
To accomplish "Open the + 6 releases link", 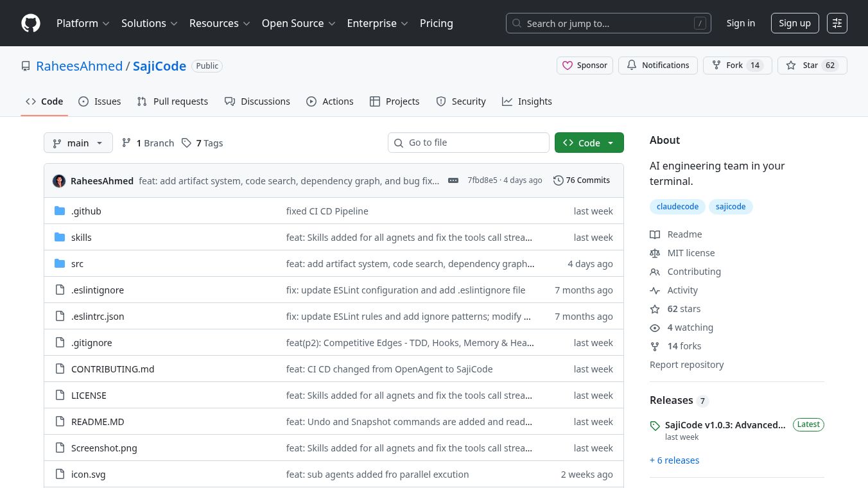I will tap(674, 460).
